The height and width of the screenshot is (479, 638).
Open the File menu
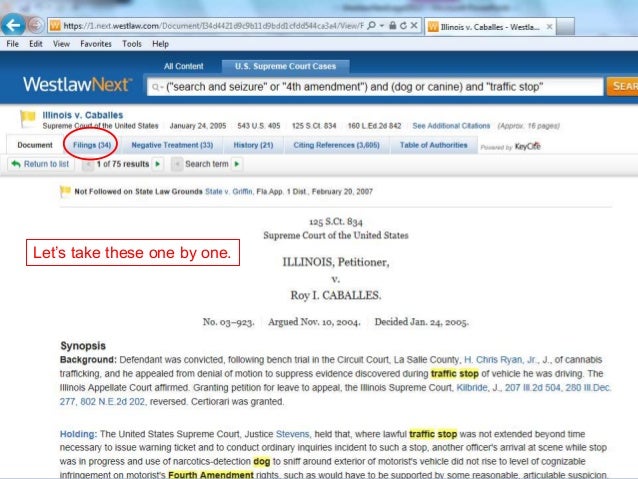(x=13, y=44)
